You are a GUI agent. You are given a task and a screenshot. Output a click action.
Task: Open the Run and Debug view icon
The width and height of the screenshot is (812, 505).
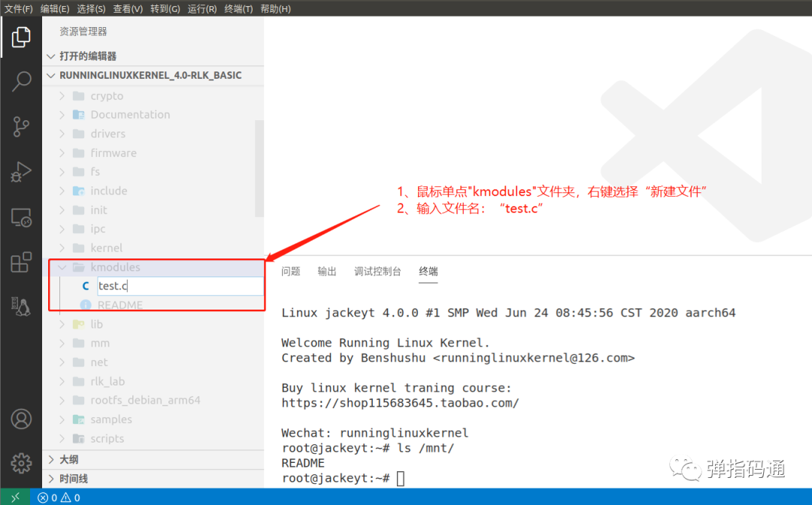pos(21,172)
